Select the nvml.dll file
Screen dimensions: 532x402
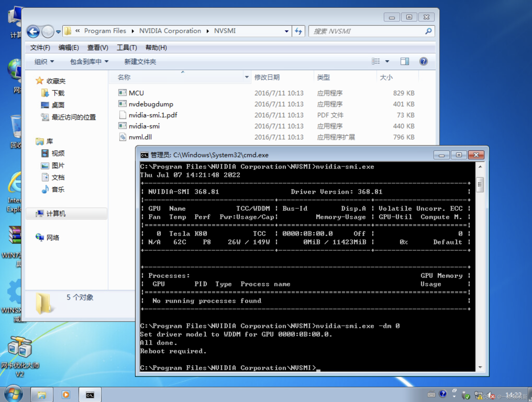click(x=140, y=137)
